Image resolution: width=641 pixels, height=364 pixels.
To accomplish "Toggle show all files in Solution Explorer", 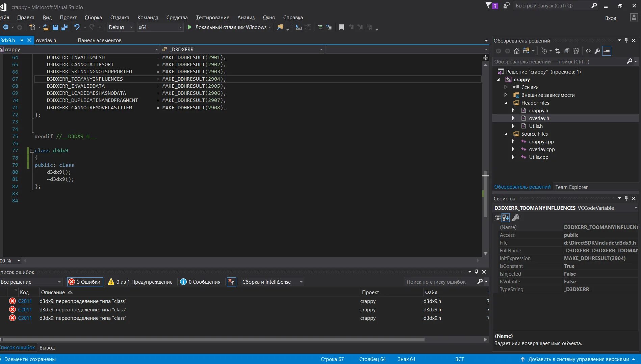I will point(576,51).
